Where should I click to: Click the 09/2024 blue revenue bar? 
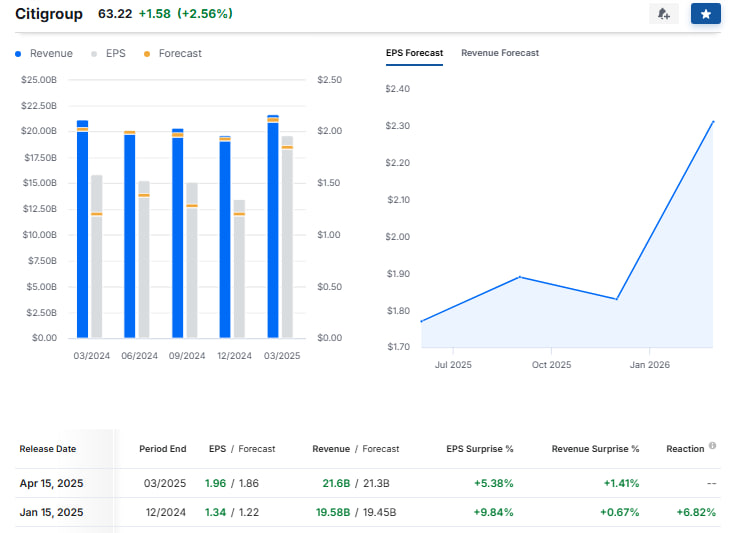click(x=177, y=233)
